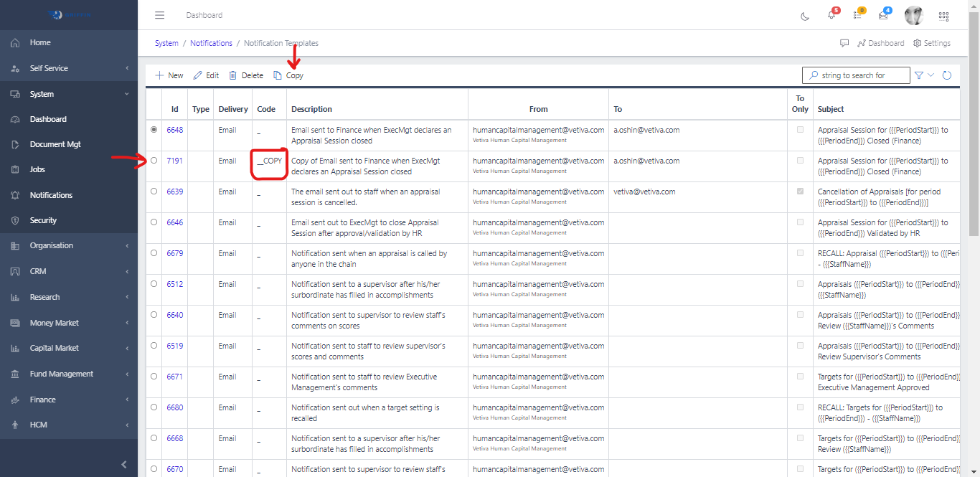This screenshot has width=980, height=477.
Task: Open the apps grid icon
Action: (x=944, y=15)
